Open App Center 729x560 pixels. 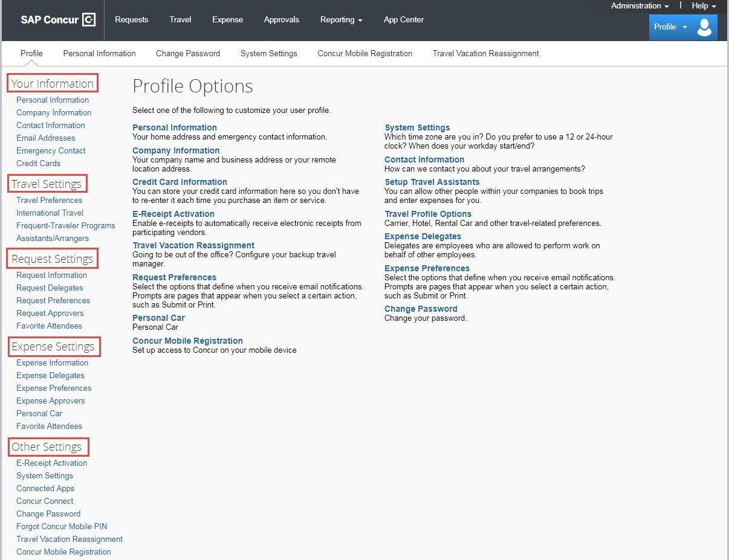[x=403, y=19]
